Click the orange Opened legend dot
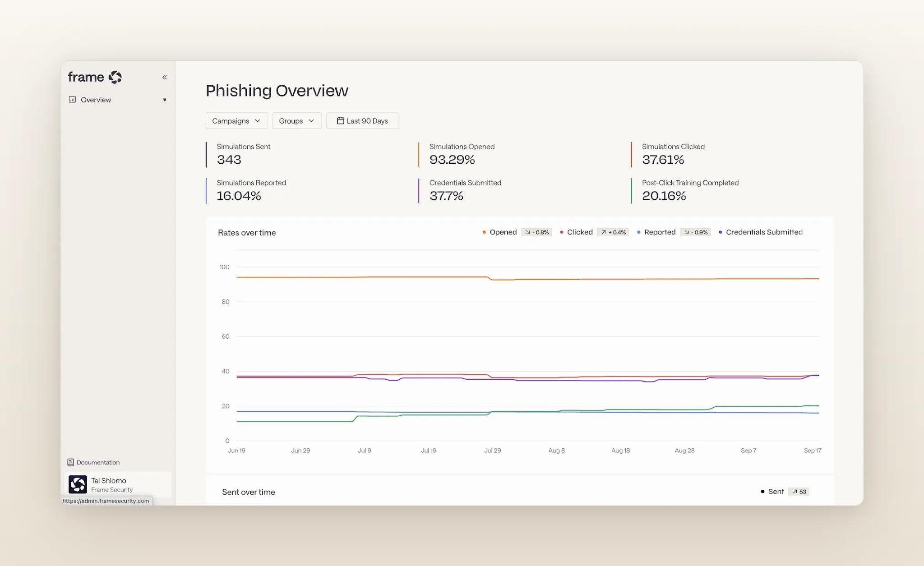This screenshot has width=924, height=566. tap(484, 232)
